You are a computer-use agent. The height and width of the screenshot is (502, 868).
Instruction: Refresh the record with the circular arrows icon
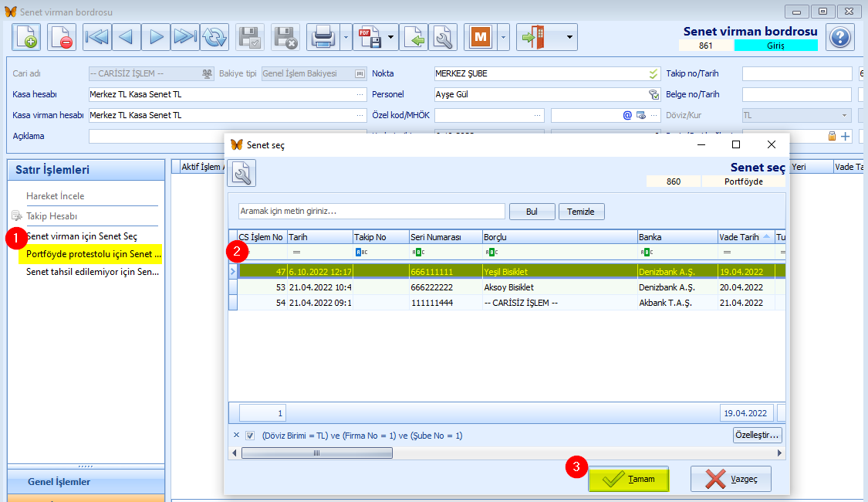click(214, 37)
